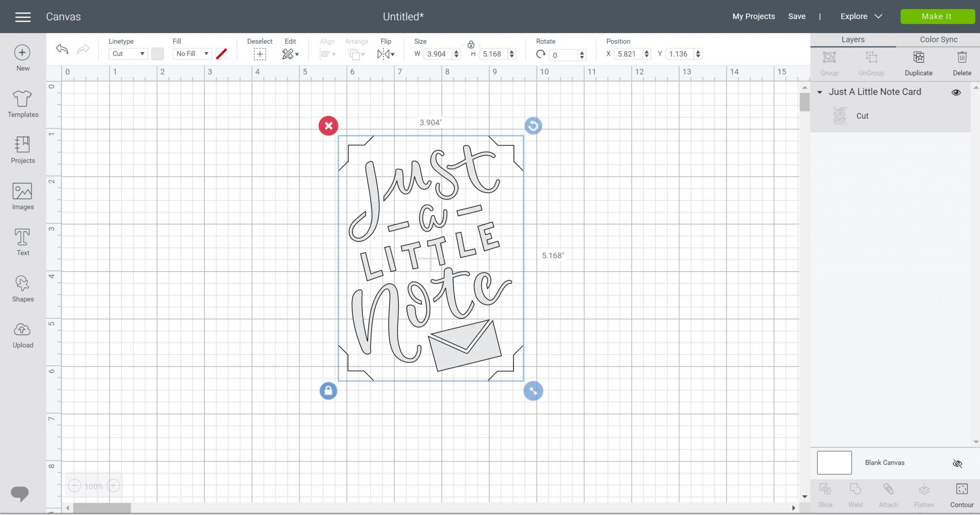Click the X position field
The image size is (980, 515).
pos(628,54)
